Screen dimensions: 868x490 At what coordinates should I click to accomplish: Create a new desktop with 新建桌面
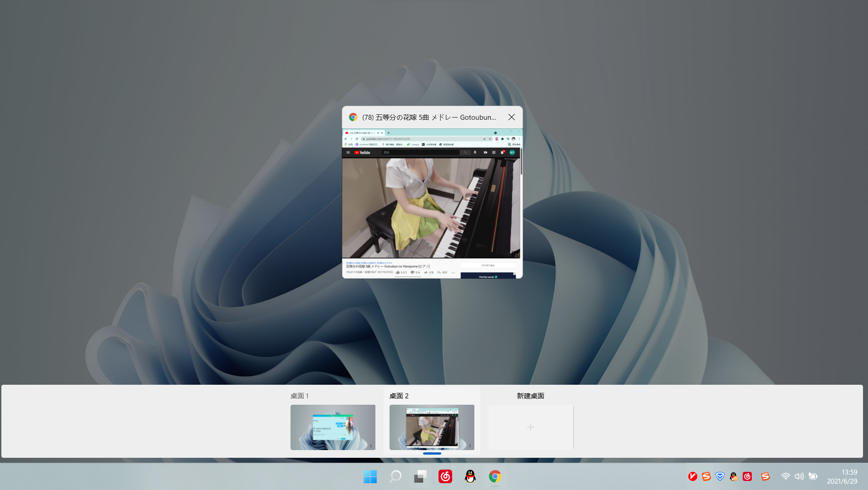tap(530, 427)
